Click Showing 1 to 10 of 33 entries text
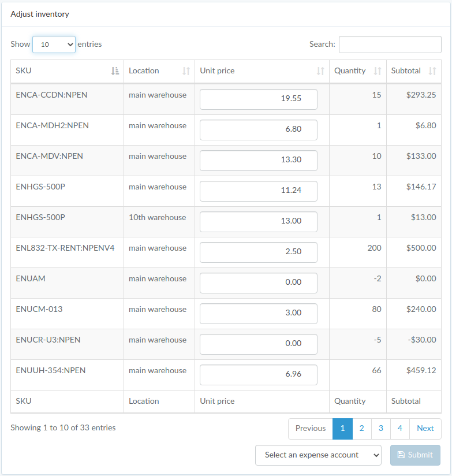This screenshot has height=476, width=452. (x=63, y=427)
